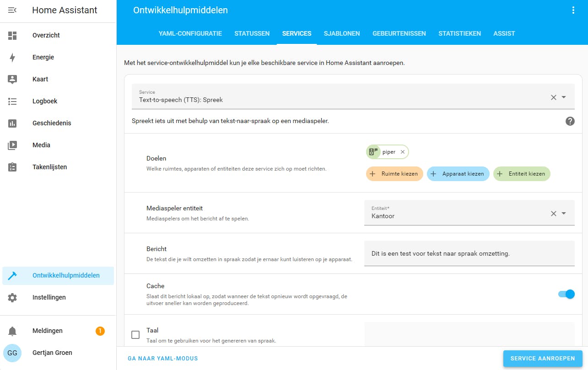This screenshot has width=588, height=370.
Task: Open the Service combo box field
Action: [353, 97]
